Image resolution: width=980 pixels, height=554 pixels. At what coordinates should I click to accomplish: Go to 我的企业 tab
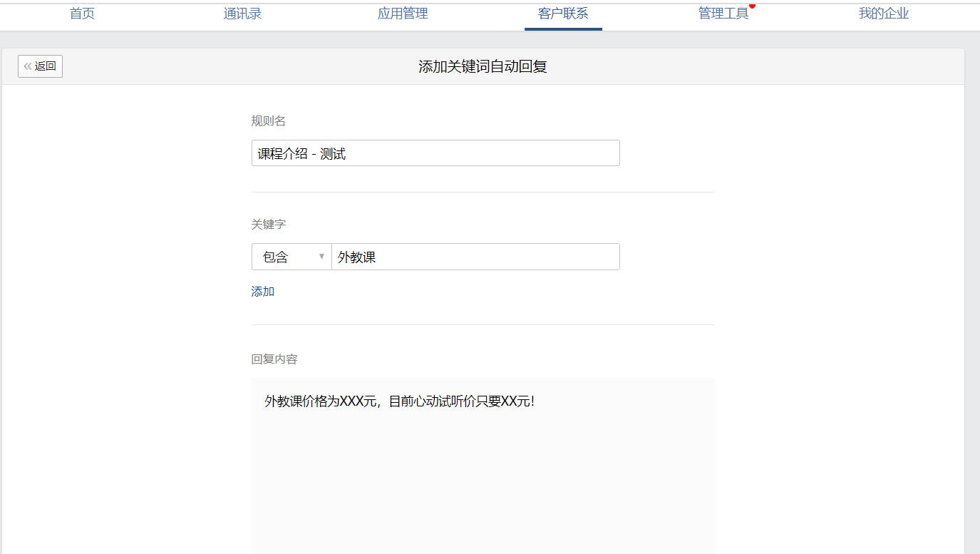(x=884, y=14)
